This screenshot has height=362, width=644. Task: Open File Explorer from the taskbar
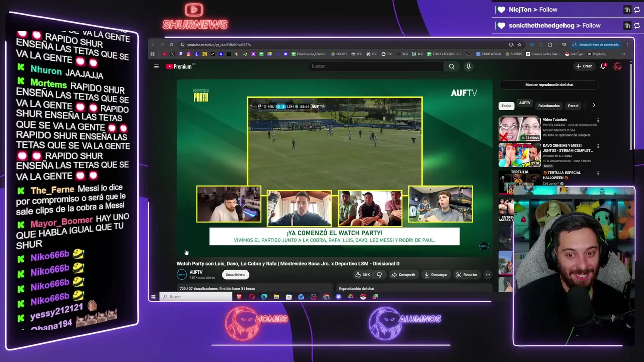coord(276,297)
